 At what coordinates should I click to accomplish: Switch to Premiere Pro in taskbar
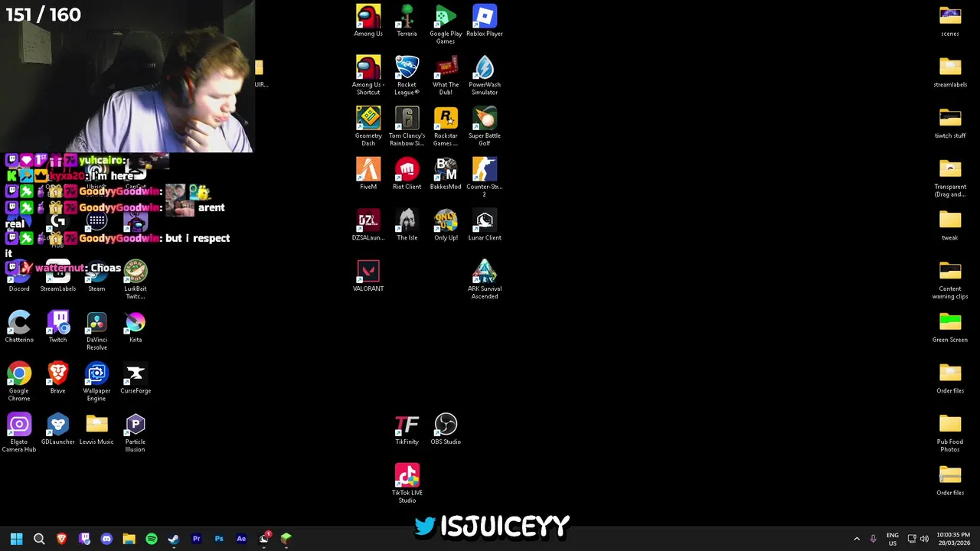tap(196, 539)
